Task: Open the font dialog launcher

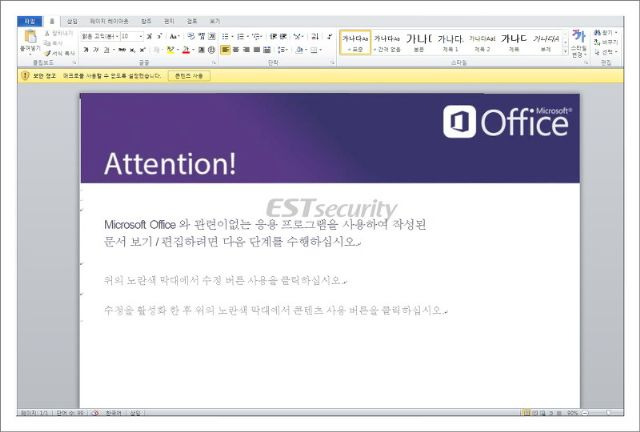Action: click(213, 62)
